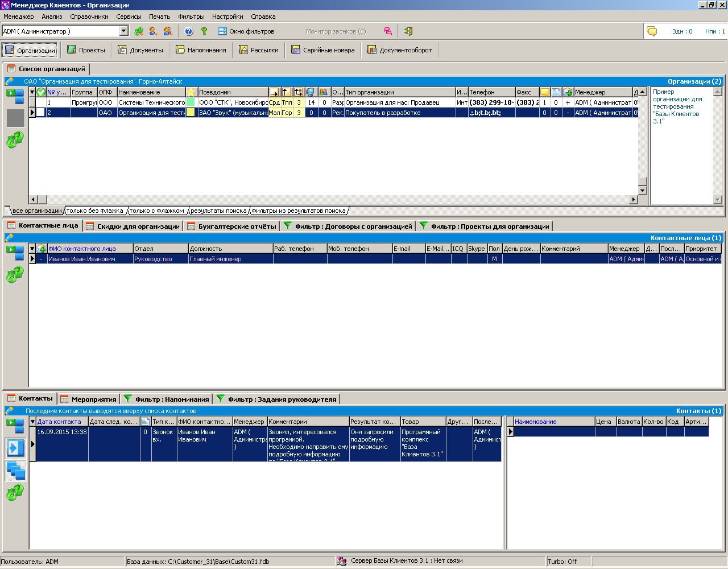Refresh the Contacts list with the green arrows
Viewport: 728px width, 569px height.
pyautogui.click(x=15, y=493)
